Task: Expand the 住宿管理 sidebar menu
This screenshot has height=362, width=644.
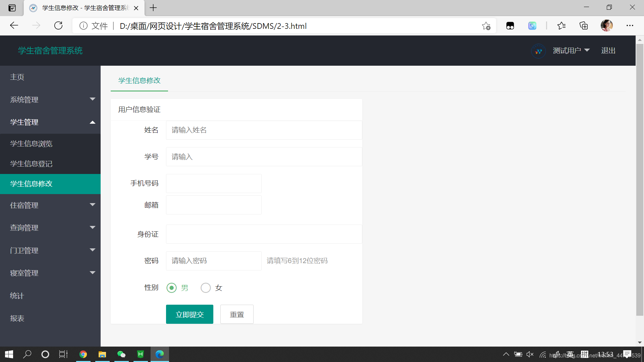Action: click(50, 205)
